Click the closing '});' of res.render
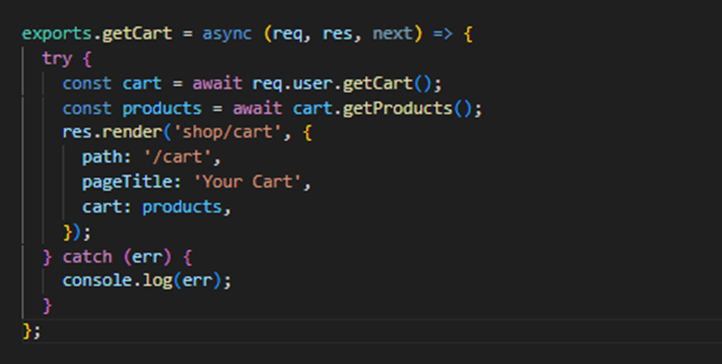The height and width of the screenshot is (364, 722). point(77,231)
